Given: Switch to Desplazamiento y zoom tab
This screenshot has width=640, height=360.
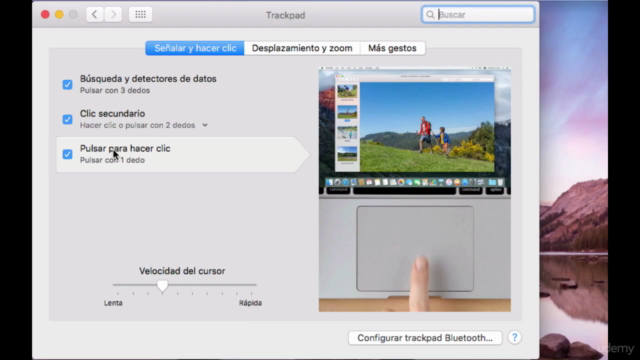Looking at the screenshot, I should (x=302, y=48).
